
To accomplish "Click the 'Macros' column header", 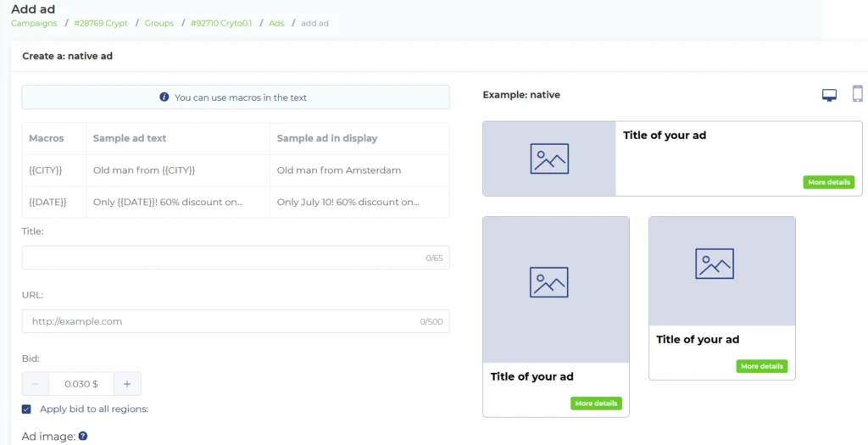I will pyautogui.click(x=47, y=138).
